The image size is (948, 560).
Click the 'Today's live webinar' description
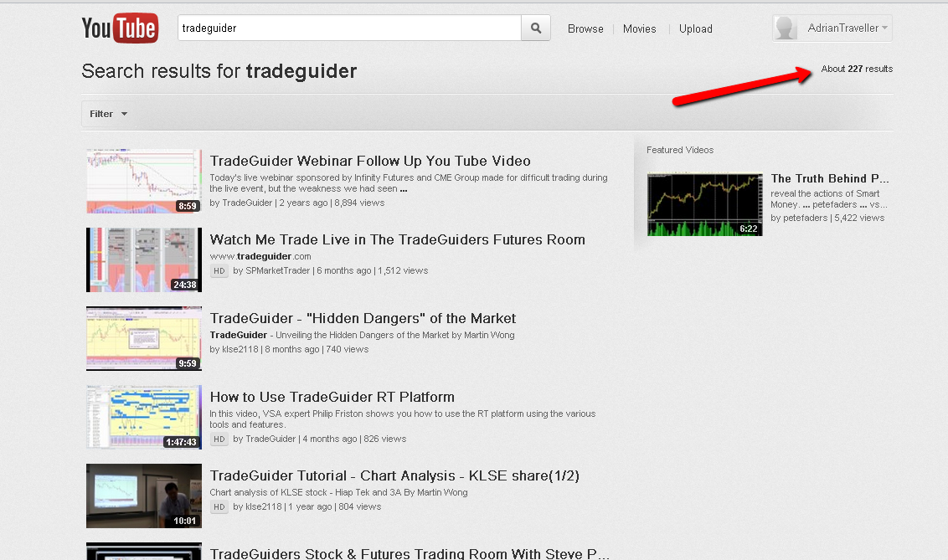pos(409,183)
